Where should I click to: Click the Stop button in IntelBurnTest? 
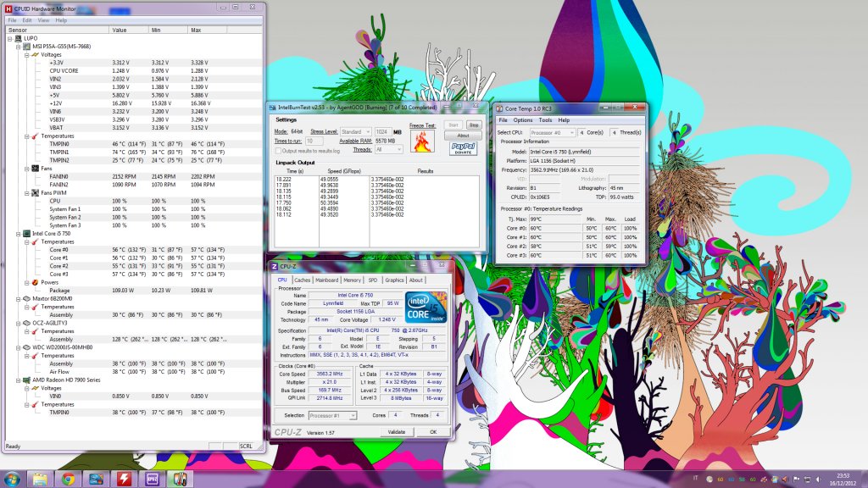(x=473, y=125)
